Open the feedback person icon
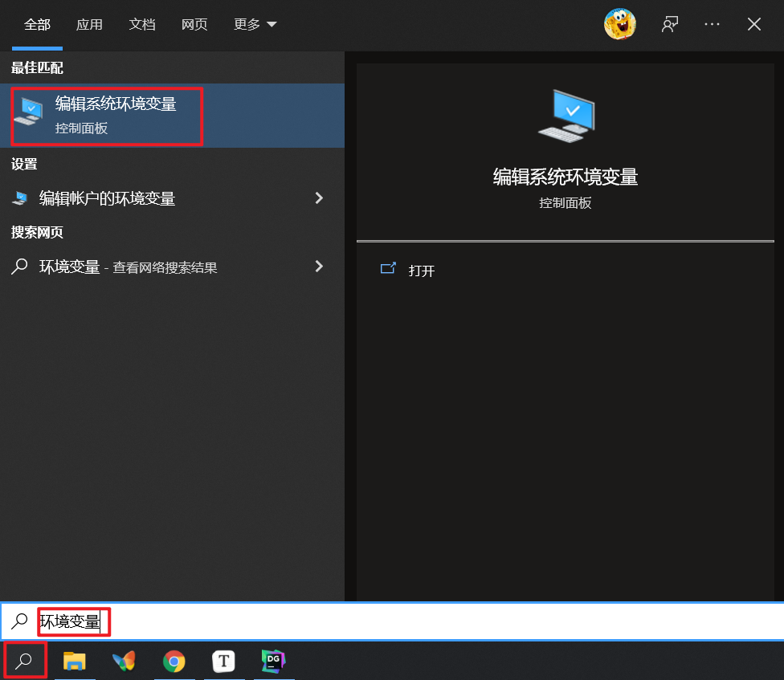Screen dimensions: 784x680 [x=669, y=24]
